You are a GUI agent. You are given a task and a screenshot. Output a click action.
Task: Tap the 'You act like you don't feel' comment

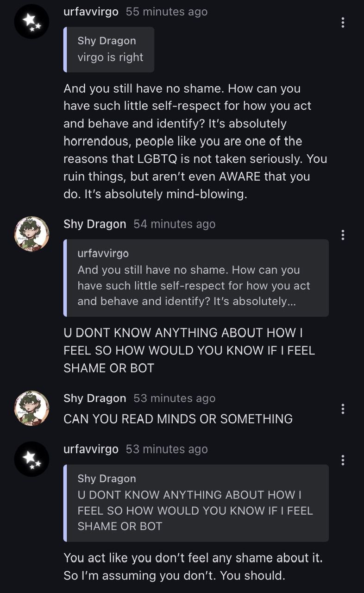pyautogui.click(x=193, y=567)
